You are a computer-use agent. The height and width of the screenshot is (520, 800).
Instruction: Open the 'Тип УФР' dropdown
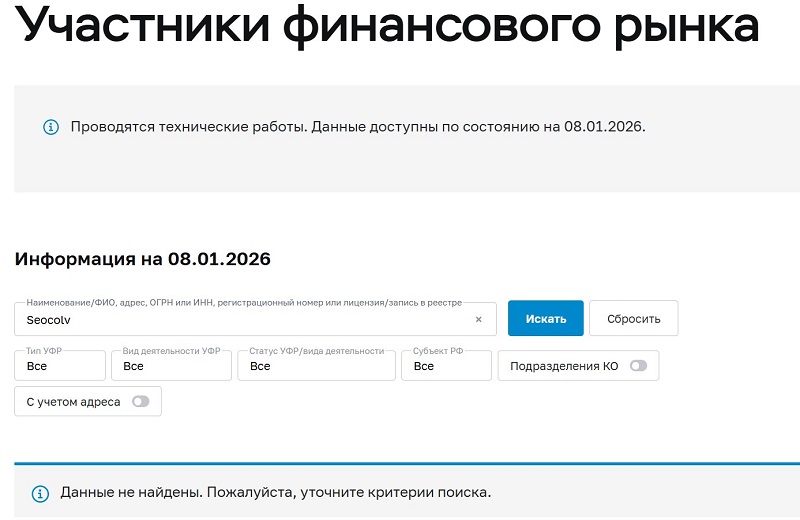(x=60, y=366)
